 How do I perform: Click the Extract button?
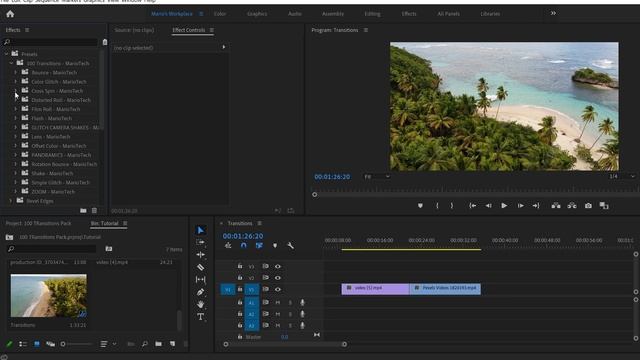pyautogui.click(x=572, y=206)
